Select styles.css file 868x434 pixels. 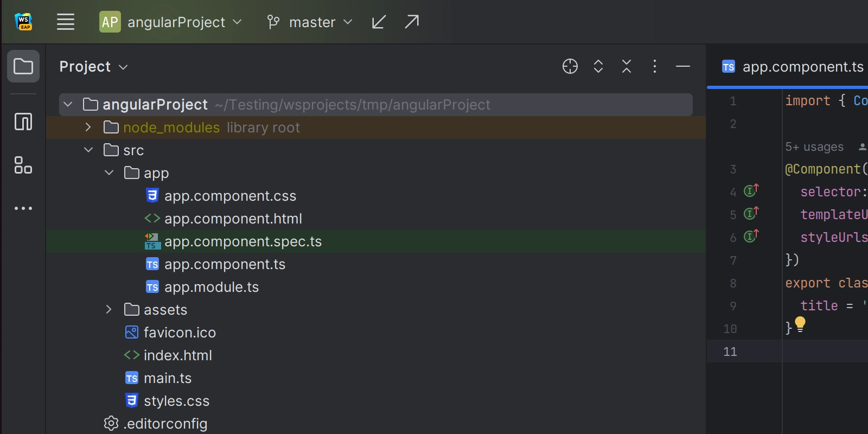tap(376, 401)
